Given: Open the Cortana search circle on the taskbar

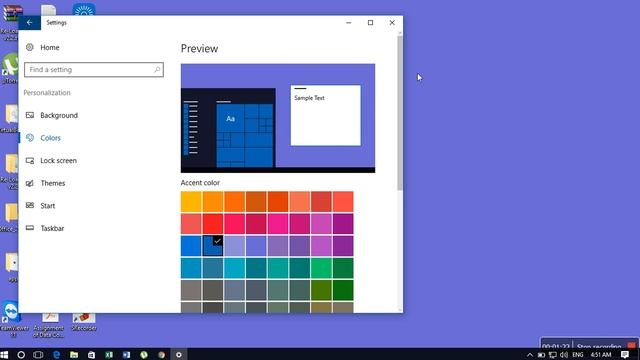Looking at the screenshot, I should (21, 355).
